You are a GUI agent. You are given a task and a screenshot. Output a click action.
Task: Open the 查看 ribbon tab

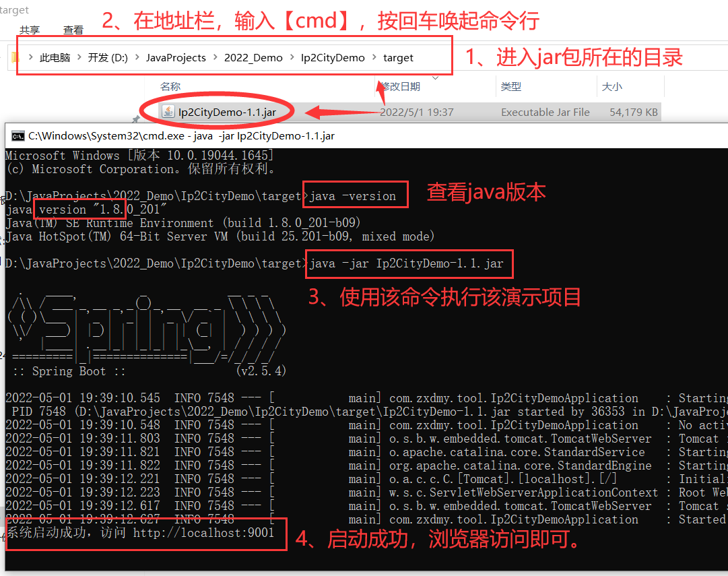click(x=73, y=30)
